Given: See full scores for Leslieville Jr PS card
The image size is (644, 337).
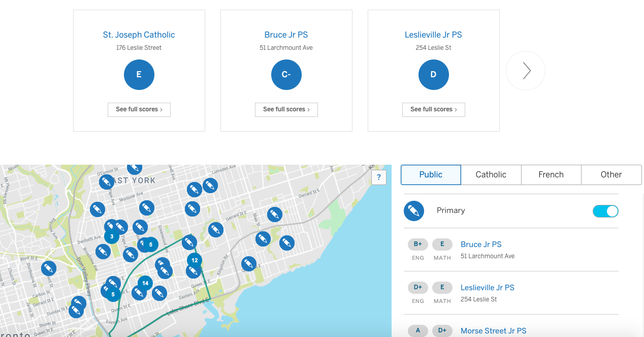Looking at the screenshot, I should pos(434,109).
